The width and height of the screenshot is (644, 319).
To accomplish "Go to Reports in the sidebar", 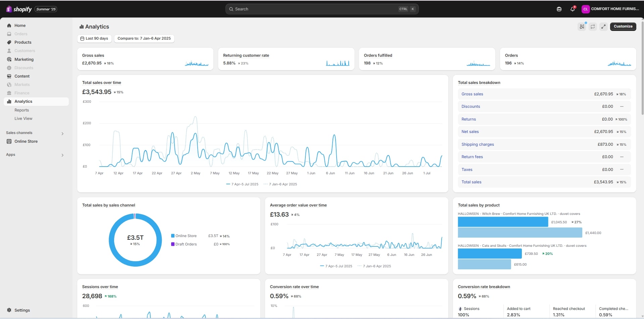I will [21, 110].
